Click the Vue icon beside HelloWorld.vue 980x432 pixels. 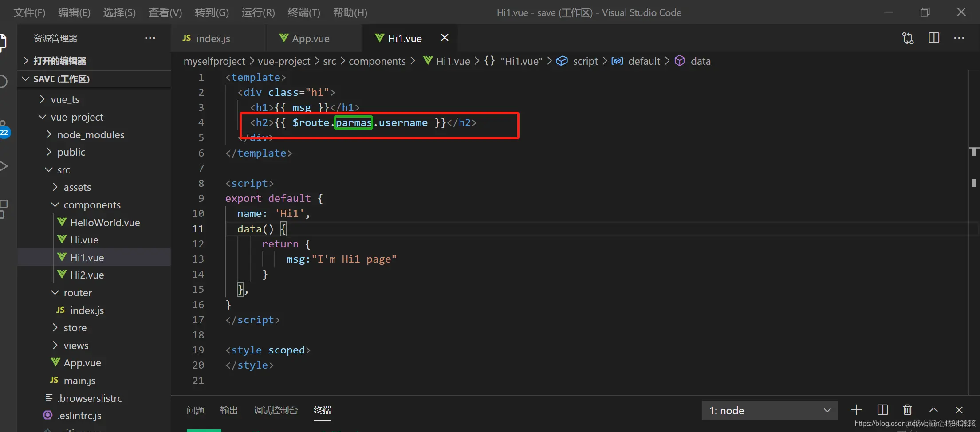point(62,222)
